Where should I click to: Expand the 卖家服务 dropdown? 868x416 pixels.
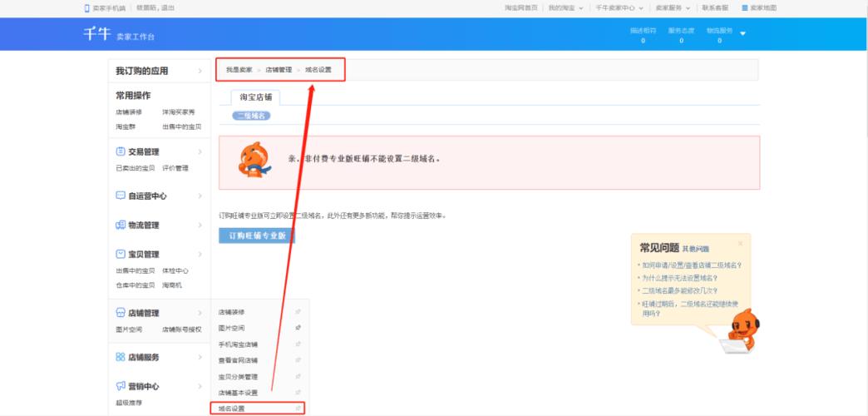click(x=688, y=8)
